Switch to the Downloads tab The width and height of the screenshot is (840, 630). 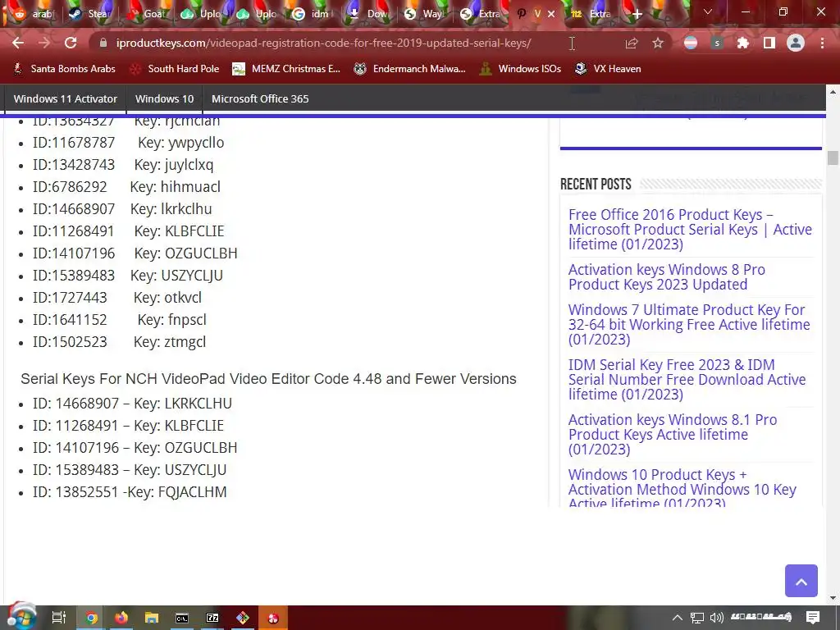click(368, 14)
